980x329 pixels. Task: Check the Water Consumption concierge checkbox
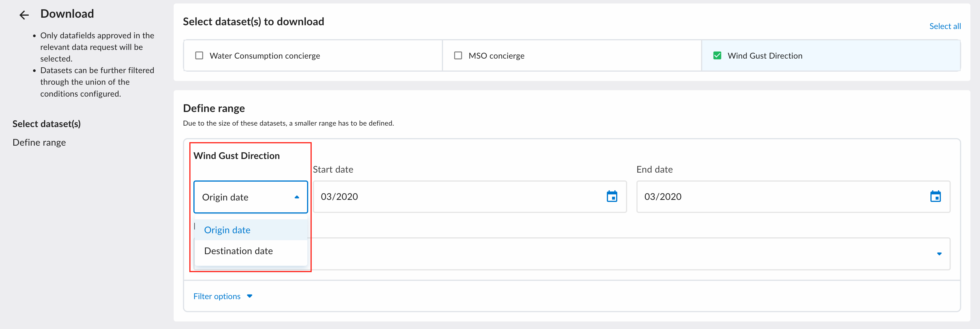tap(199, 56)
